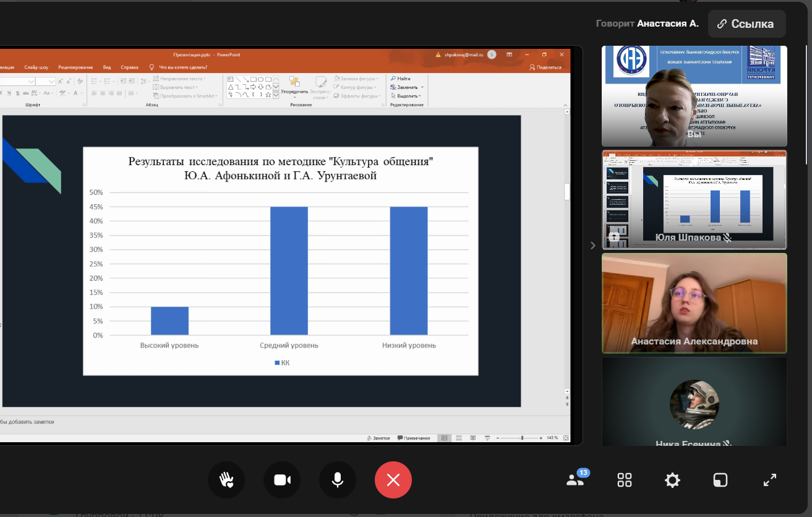Click the Заметки status bar button
This screenshot has width=812, height=517.
tap(378, 438)
